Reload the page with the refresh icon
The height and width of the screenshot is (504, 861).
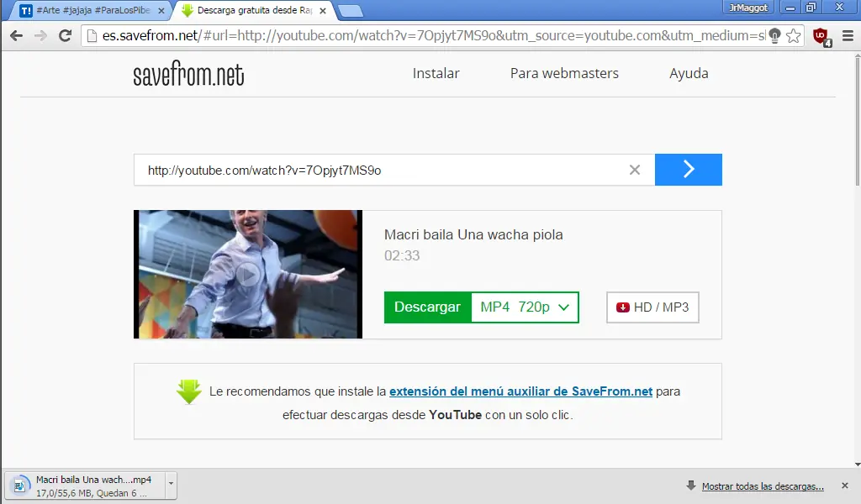(x=65, y=35)
